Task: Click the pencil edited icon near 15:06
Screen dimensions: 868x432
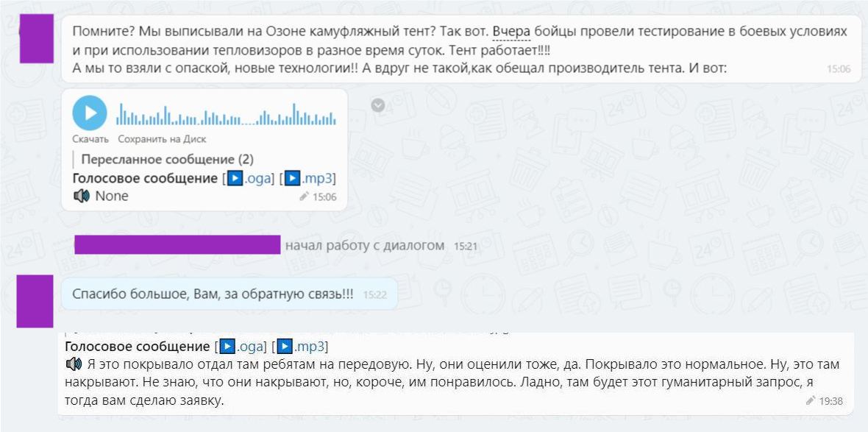Action: [304, 196]
